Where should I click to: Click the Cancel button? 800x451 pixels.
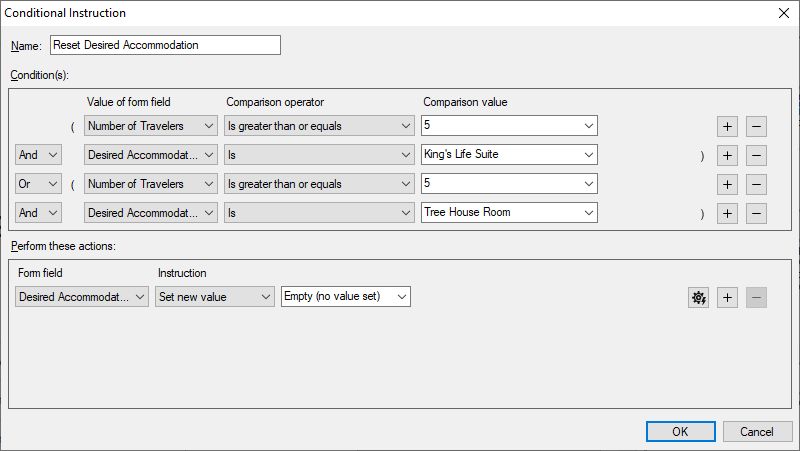[x=757, y=432]
